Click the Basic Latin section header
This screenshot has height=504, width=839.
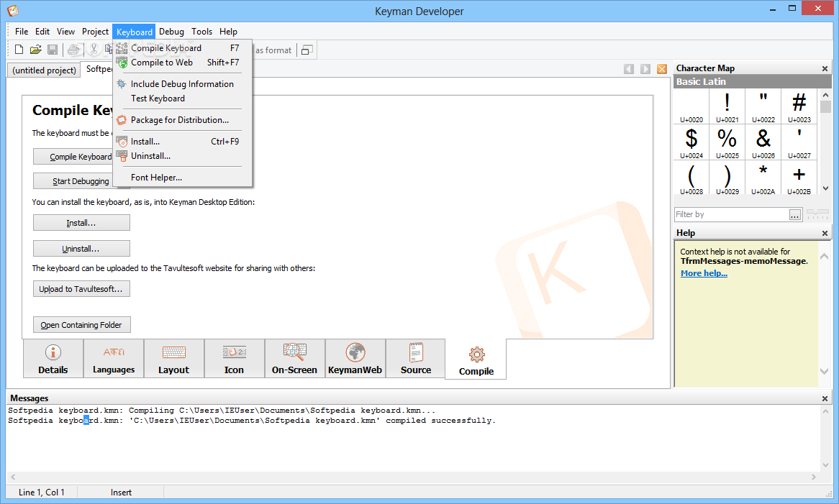tap(753, 82)
